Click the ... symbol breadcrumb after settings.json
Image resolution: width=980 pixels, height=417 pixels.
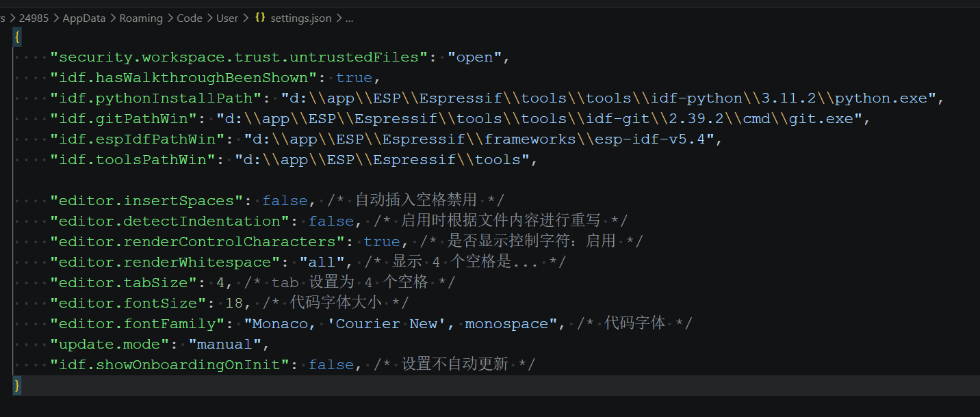pyautogui.click(x=349, y=18)
